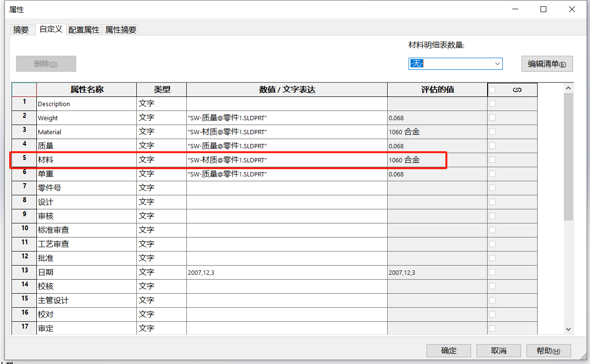Screen dimensions: 590x364
Task: Click the scrollbar down arrow
Action: [568, 329]
